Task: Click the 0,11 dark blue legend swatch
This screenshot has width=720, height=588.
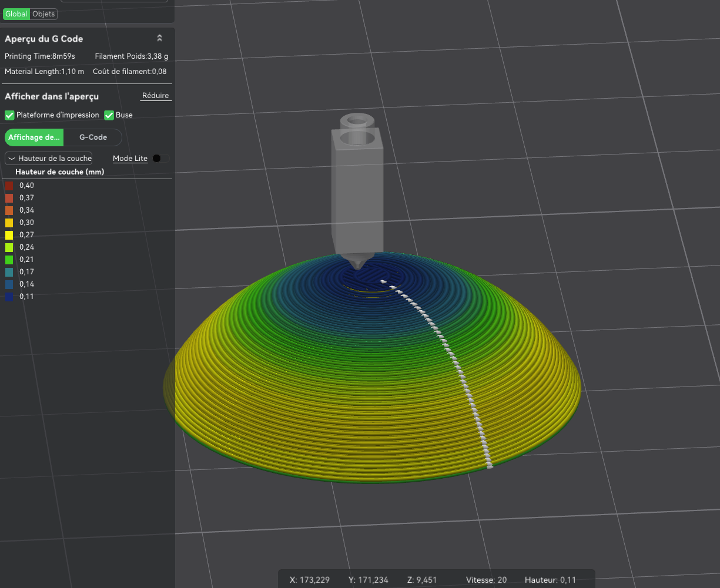Action: pos(9,297)
